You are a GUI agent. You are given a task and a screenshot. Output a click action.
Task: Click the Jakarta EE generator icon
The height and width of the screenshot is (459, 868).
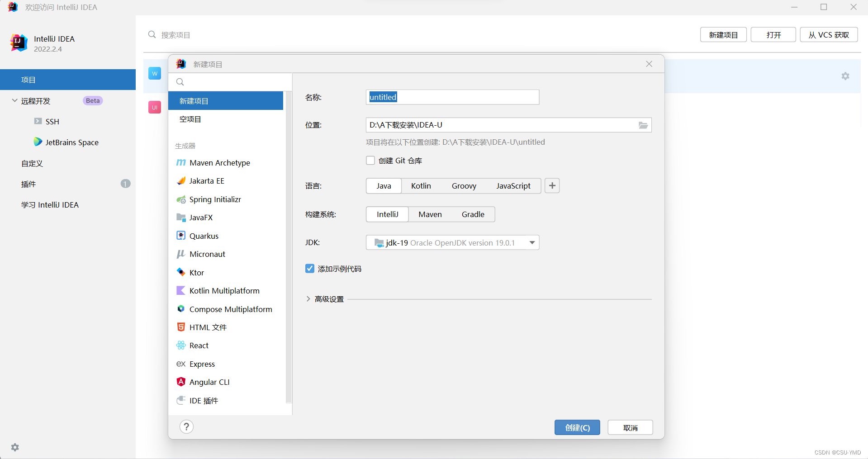181,181
